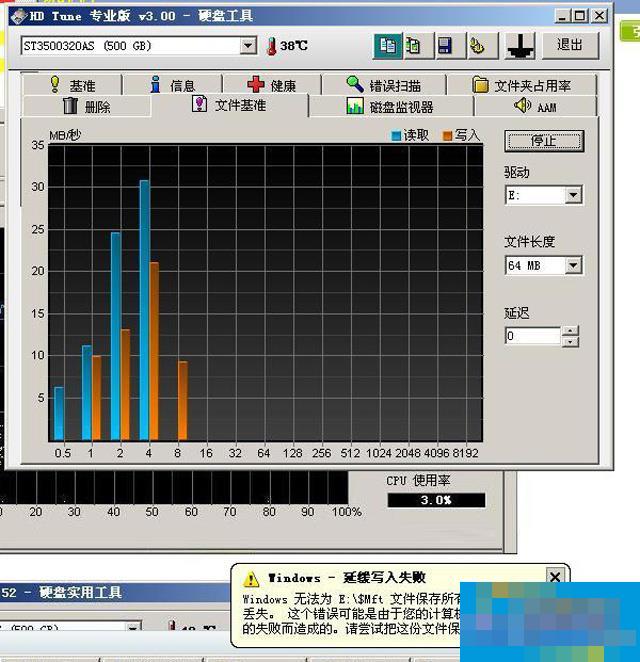
Task: Expand the drive letter E: dropdown
Action: coord(573,195)
